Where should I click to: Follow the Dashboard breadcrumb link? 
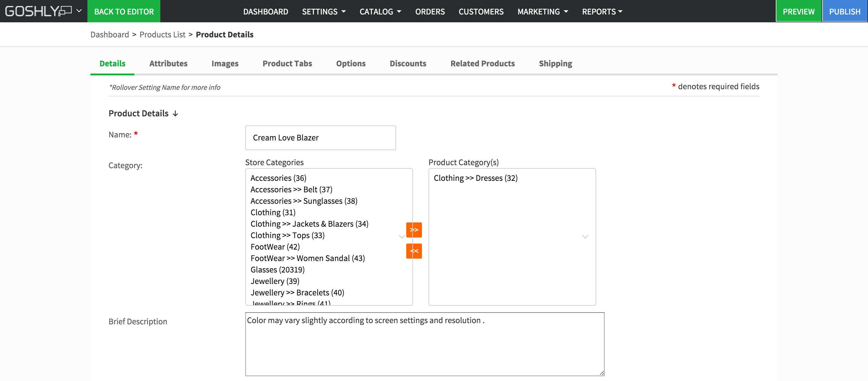point(109,34)
